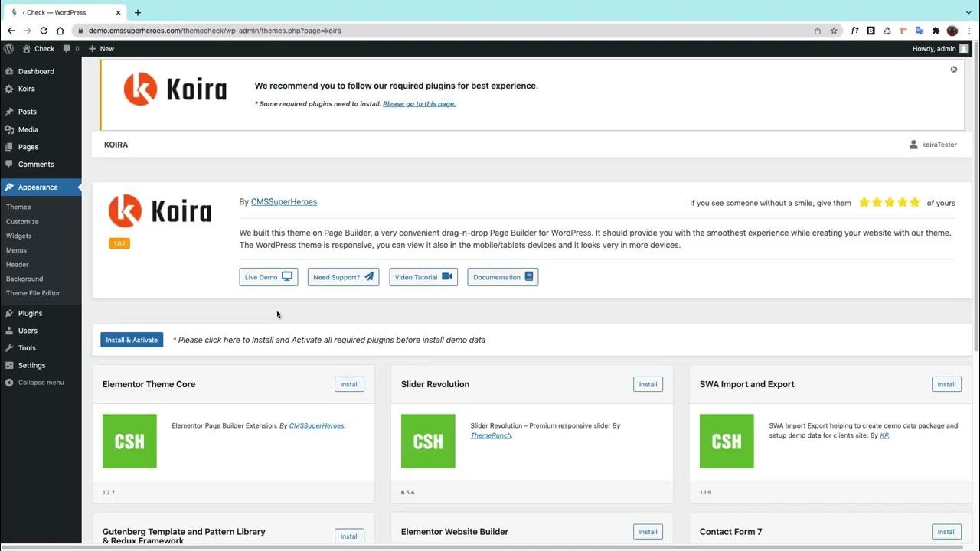Open the Documentation button
980x551 pixels.
pyautogui.click(x=503, y=277)
